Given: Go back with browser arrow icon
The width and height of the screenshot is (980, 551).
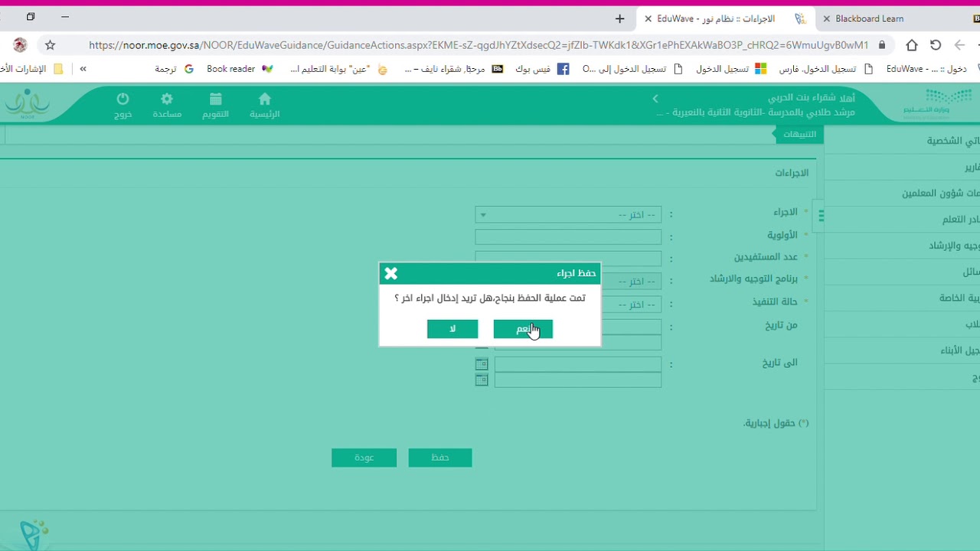Looking at the screenshot, I should (x=959, y=45).
